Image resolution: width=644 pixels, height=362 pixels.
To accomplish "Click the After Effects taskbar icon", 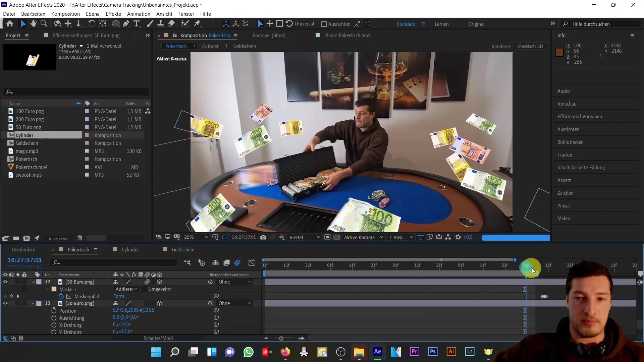I will point(377,352).
